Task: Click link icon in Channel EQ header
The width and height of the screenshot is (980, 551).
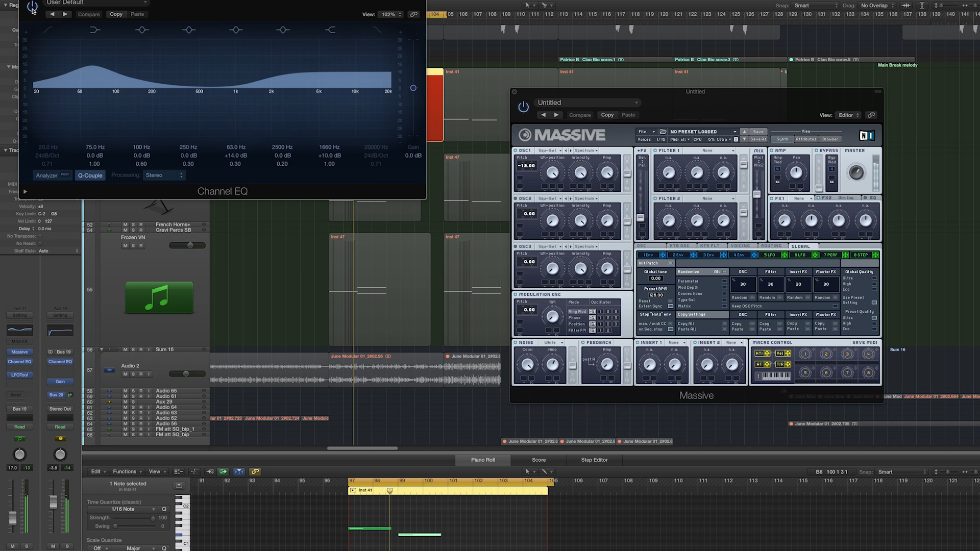Action: [x=414, y=14]
